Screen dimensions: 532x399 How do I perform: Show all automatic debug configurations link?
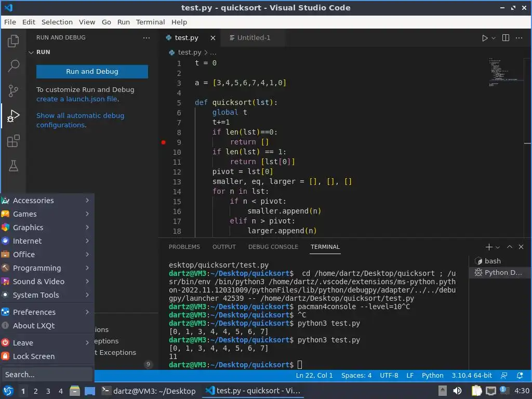(x=80, y=120)
